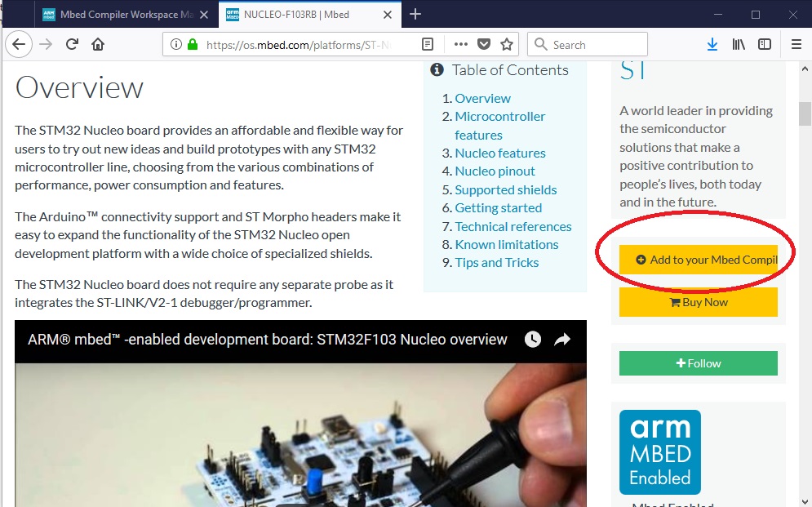Click the video Watch later clock icon
The height and width of the screenshot is (507, 812).
[x=533, y=339]
